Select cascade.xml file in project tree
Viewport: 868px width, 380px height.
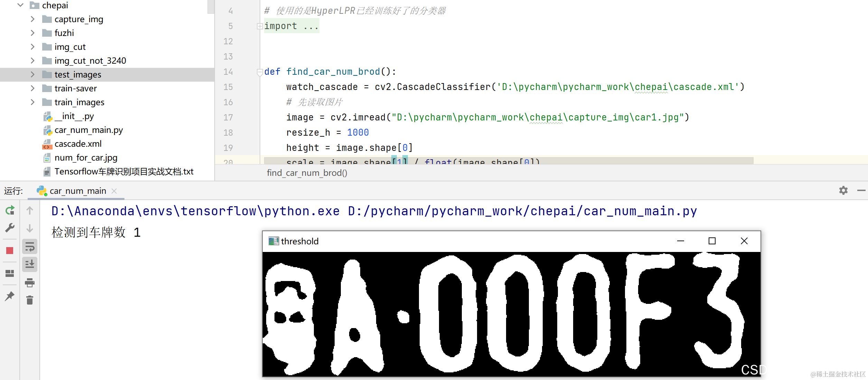coord(78,144)
